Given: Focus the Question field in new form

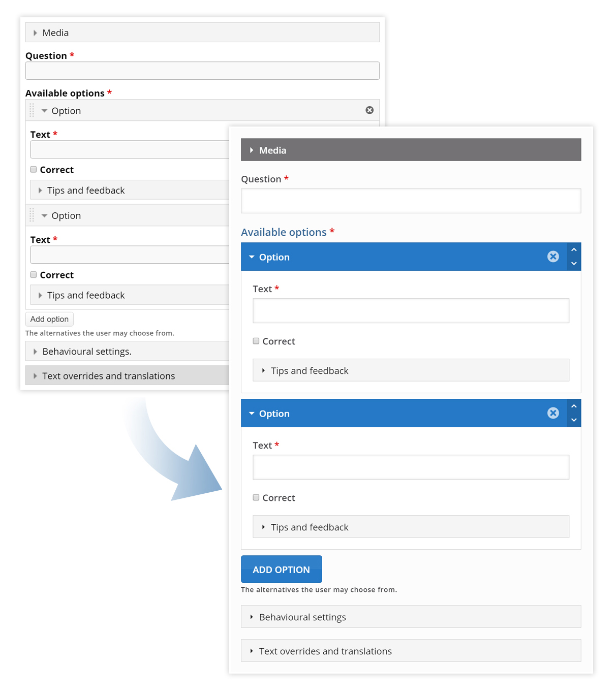Looking at the screenshot, I should point(411,201).
